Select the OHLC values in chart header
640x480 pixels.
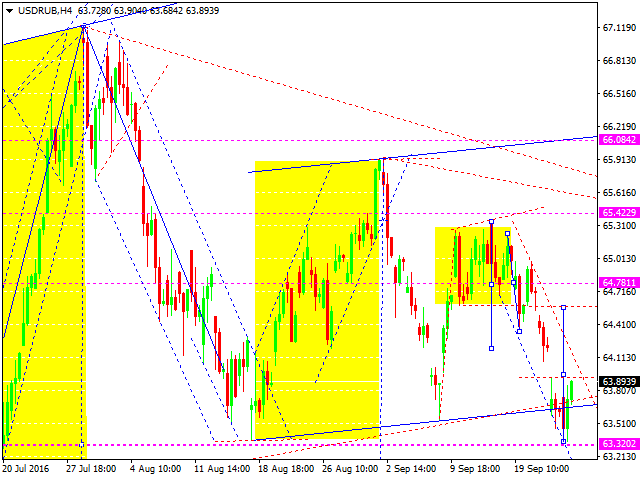pyautogui.click(x=149, y=11)
